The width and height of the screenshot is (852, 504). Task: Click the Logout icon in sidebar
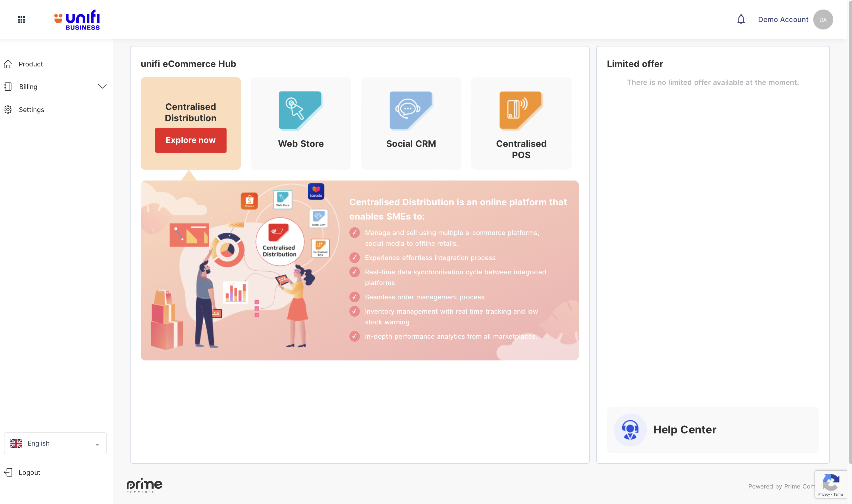click(x=8, y=472)
